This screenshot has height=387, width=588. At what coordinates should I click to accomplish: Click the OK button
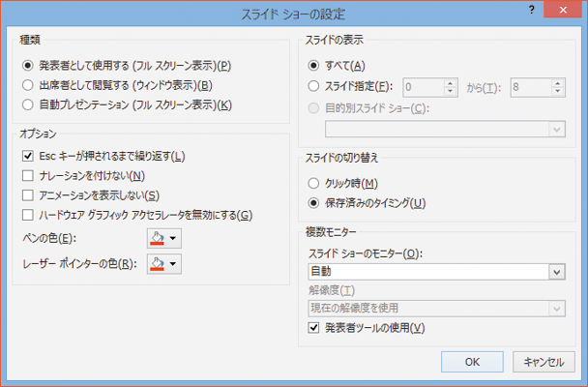coord(472,362)
